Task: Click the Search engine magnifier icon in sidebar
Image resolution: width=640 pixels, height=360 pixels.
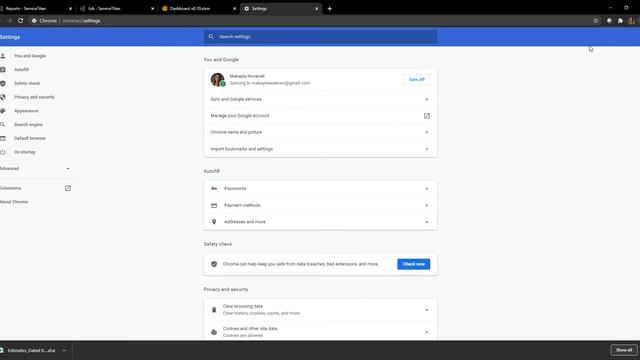Action: click(x=3, y=124)
